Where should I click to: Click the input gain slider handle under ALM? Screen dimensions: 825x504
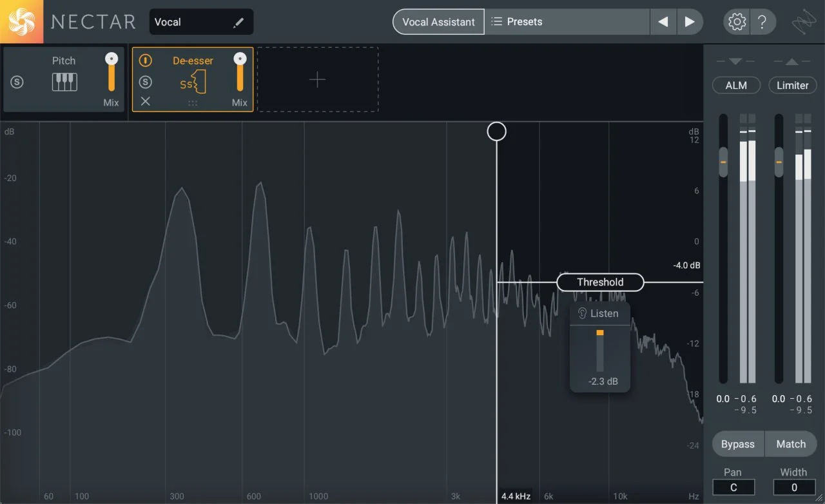(723, 162)
